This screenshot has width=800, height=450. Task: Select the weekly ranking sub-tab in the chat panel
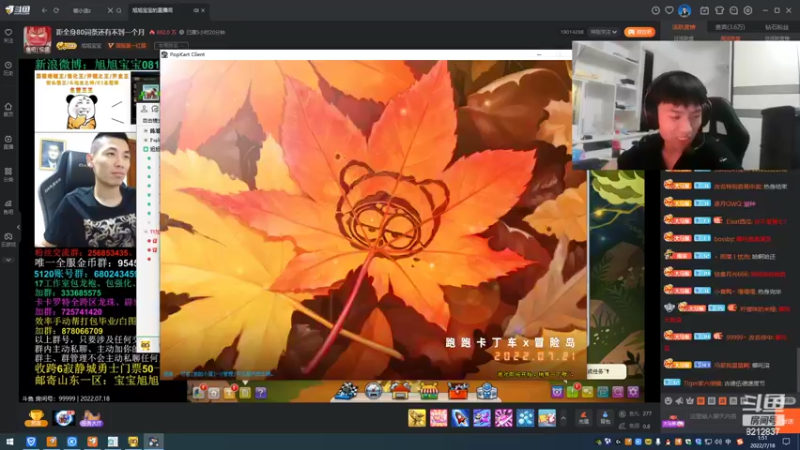click(x=730, y=38)
